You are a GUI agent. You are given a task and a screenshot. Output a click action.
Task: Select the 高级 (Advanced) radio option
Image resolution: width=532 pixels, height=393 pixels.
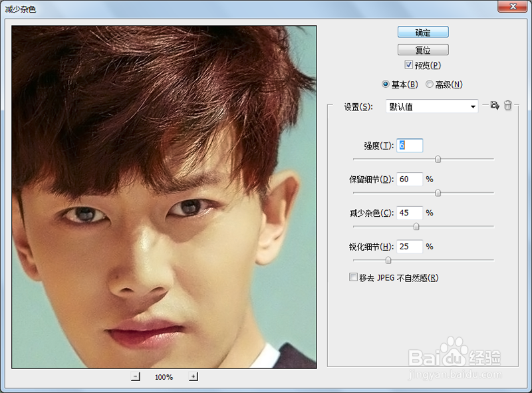click(430, 84)
